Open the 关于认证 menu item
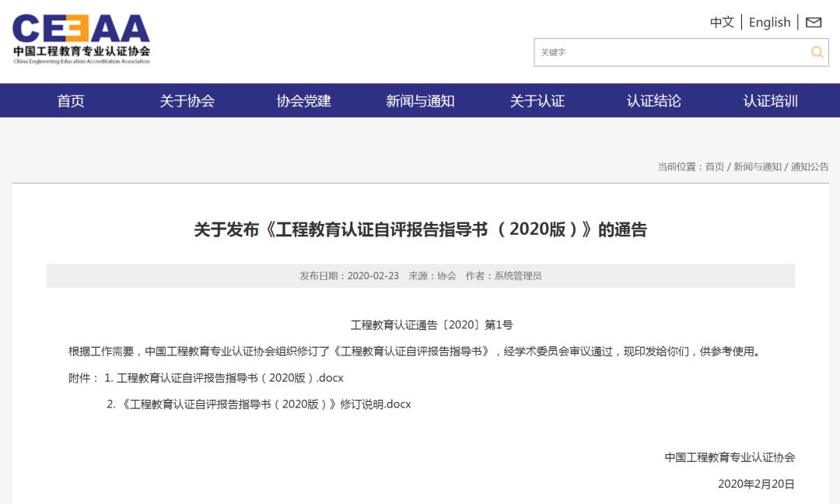This screenshot has height=504, width=840. click(537, 100)
